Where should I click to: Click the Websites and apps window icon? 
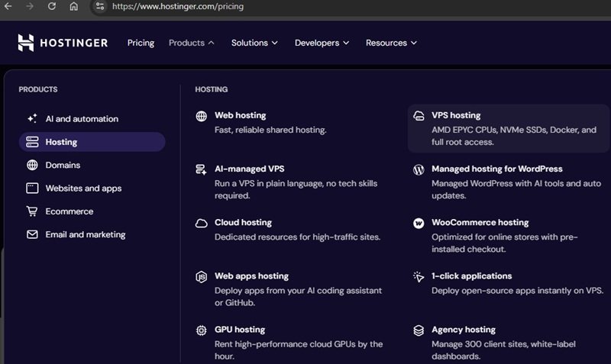point(32,188)
